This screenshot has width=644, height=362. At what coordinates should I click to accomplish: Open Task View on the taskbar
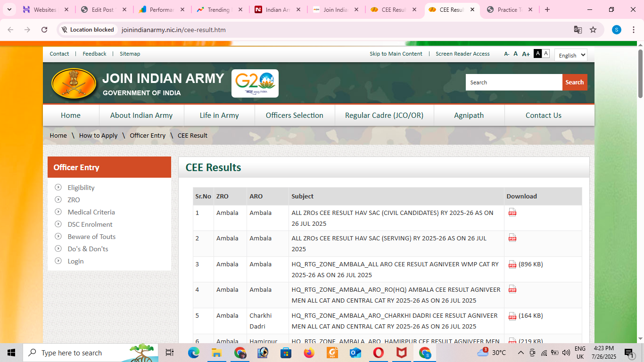(x=170, y=353)
